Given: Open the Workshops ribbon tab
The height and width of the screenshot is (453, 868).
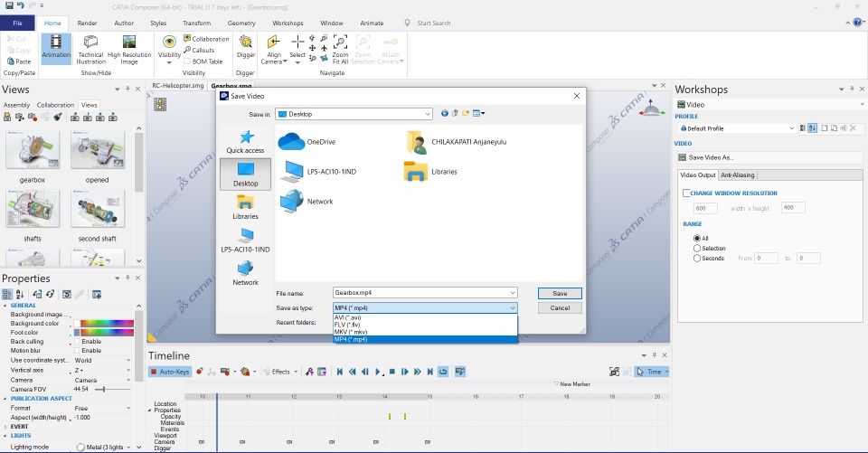Looking at the screenshot, I should click(288, 23).
